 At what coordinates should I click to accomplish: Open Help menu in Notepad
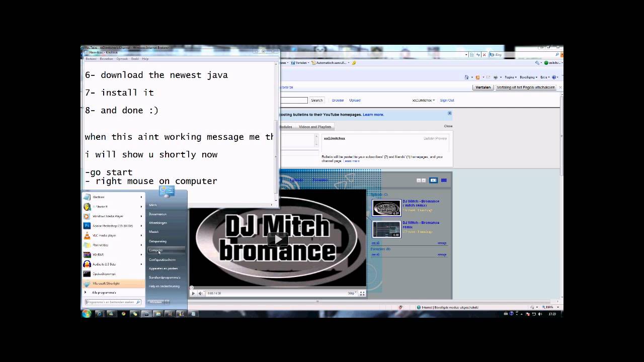point(145,59)
